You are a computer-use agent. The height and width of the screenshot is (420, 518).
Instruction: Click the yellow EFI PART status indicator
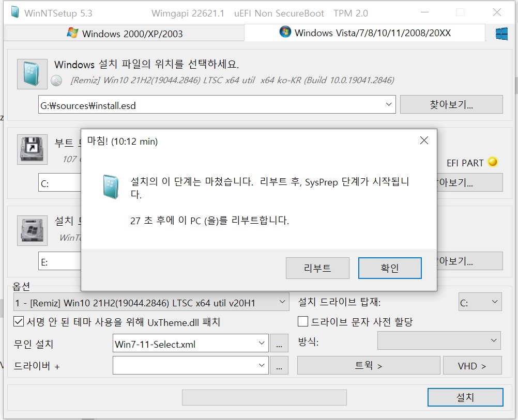[493, 162]
